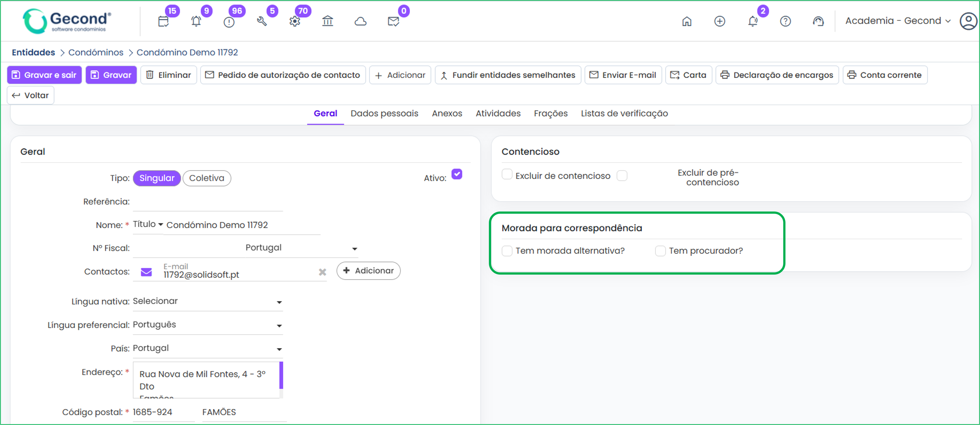Click the Código postal field 1685-924
The width and height of the screenshot is (980, 425).
164,413
